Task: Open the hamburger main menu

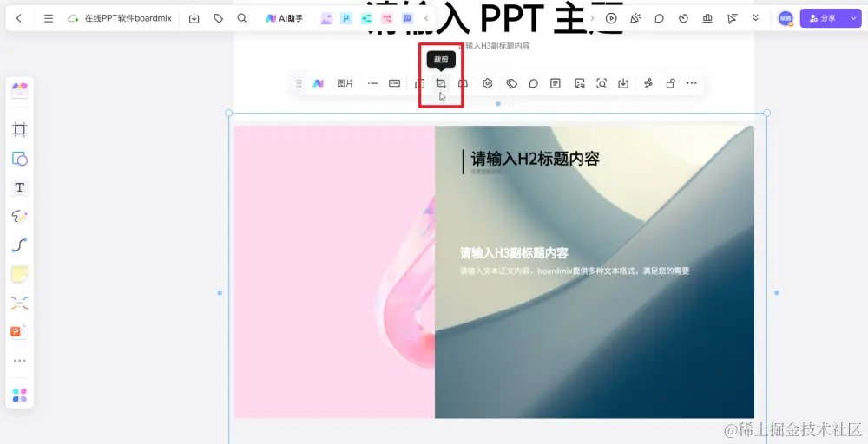Action: click(x=49, y=18)
